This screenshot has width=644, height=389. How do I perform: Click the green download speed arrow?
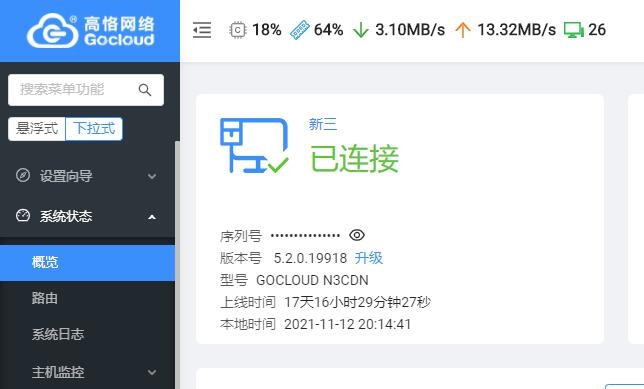click(x=361, y=30)
